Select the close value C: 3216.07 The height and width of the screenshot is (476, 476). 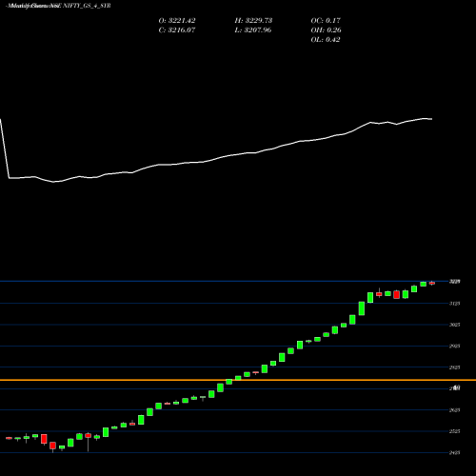tap(177, 30)
